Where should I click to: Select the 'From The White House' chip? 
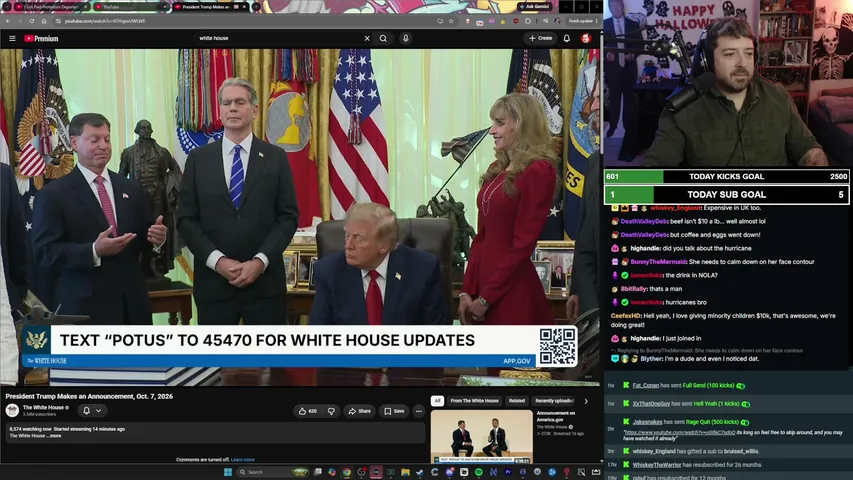[x=474, y=401]
